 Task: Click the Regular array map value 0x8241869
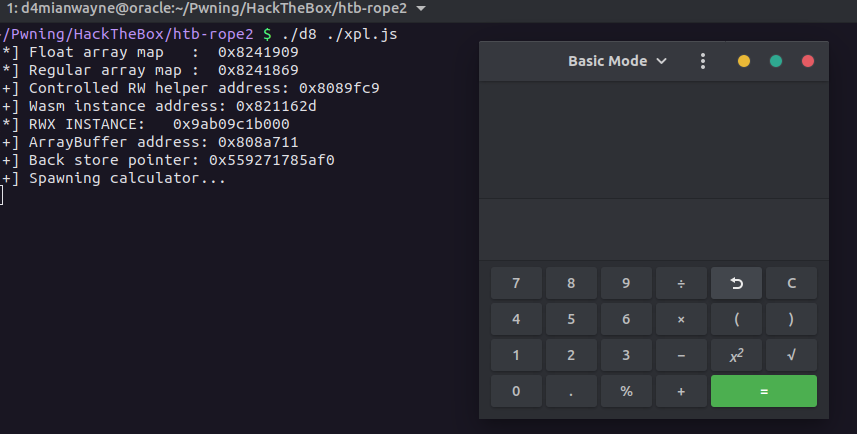coord(258,71)
